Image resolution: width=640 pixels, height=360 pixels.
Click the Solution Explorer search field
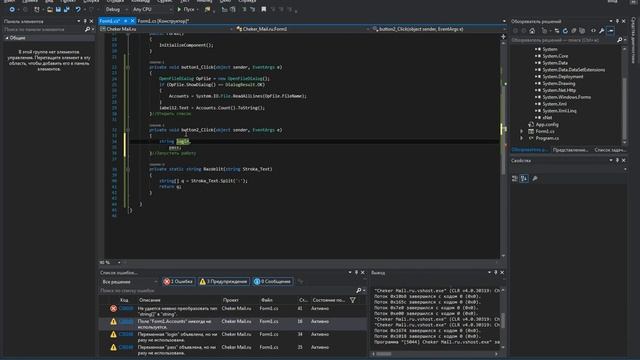click(563, 40)
